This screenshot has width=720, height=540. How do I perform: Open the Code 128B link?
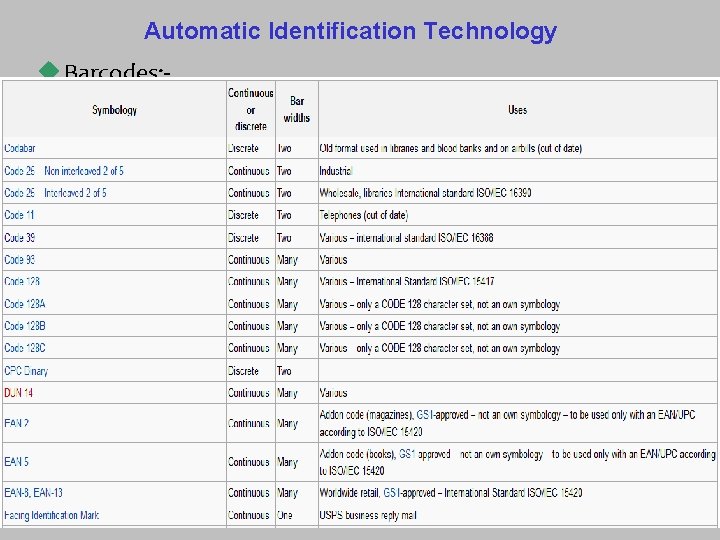25,326
